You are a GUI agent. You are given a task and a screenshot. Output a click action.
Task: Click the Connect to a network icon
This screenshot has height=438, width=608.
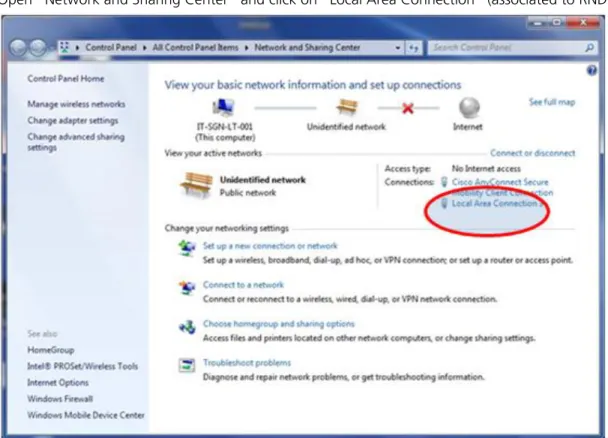pyautogui.click(x=187, y=287)
